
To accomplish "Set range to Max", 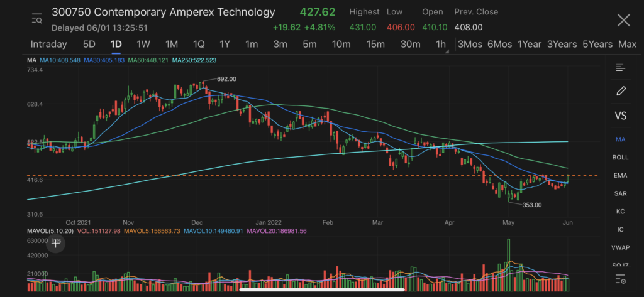I will (627, 45).
